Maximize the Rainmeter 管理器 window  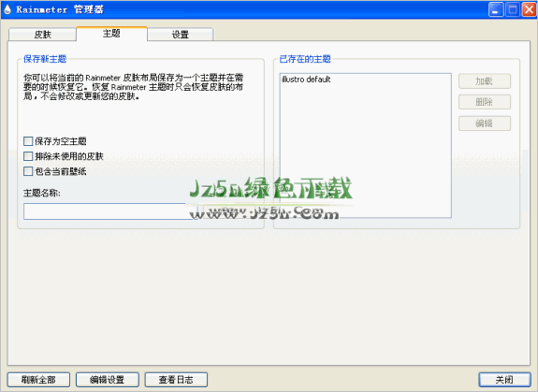tap(513, 9)
